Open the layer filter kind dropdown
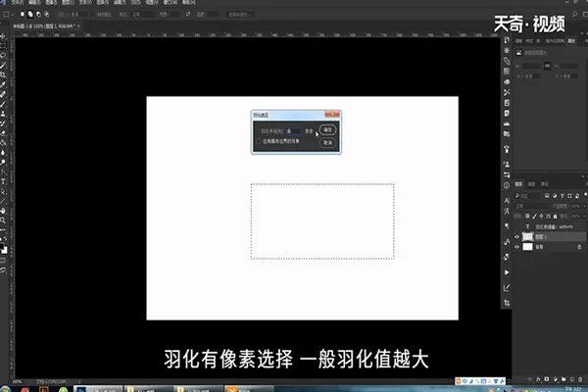Screen dimensions: 588x392 click(x=527, y=196)
